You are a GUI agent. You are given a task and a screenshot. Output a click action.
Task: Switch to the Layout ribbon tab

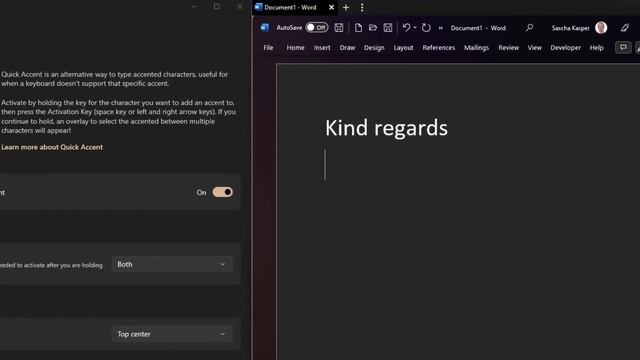(x=403, y=48)
